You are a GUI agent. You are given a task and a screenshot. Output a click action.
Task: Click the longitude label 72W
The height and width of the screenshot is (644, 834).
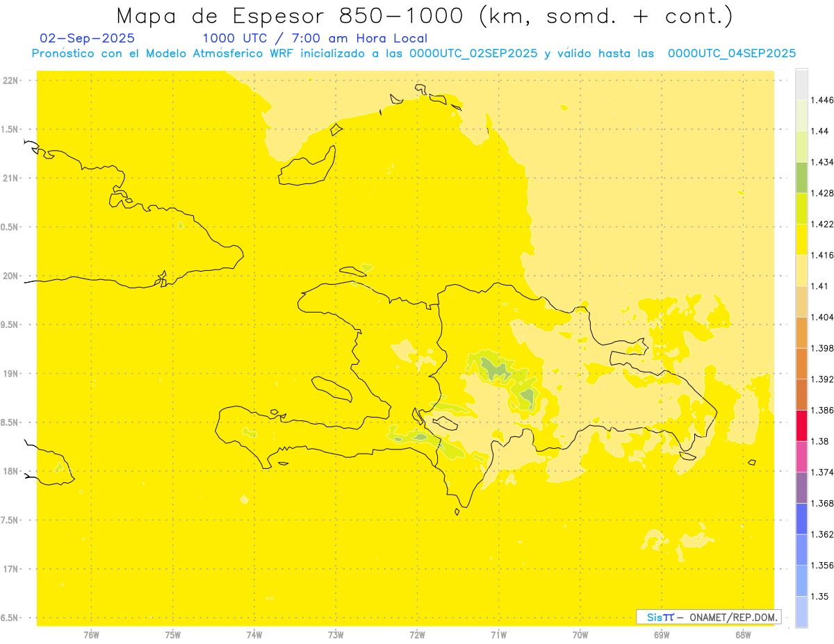click(417, 634)
